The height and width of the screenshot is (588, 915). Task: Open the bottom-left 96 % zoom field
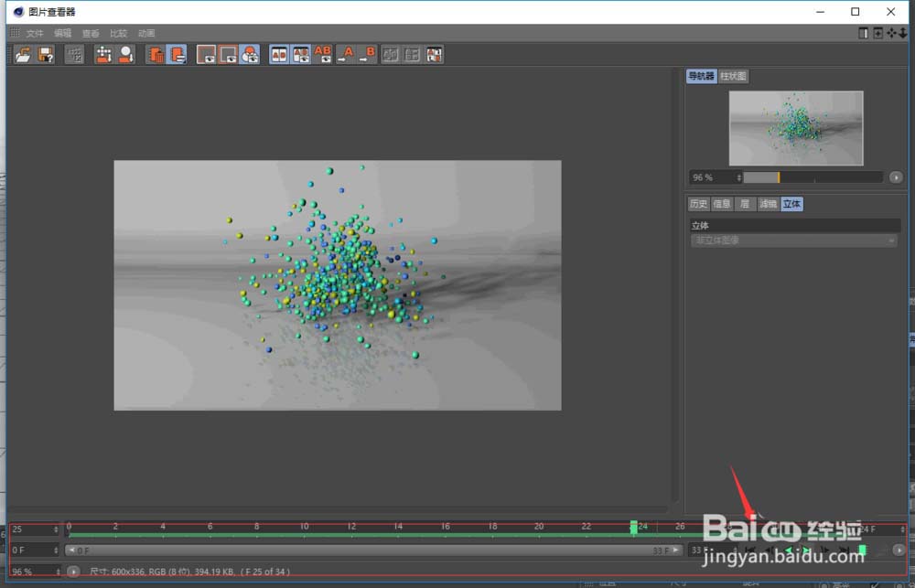coord(32,572)
